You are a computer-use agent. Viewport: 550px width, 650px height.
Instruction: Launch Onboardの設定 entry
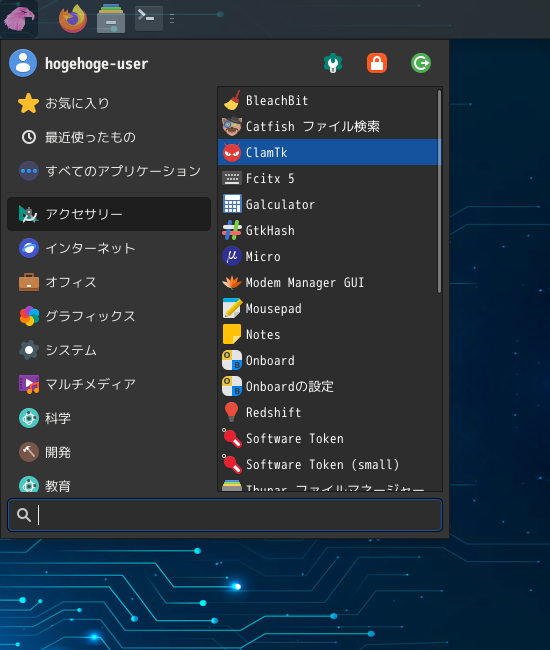pos(327,386)
